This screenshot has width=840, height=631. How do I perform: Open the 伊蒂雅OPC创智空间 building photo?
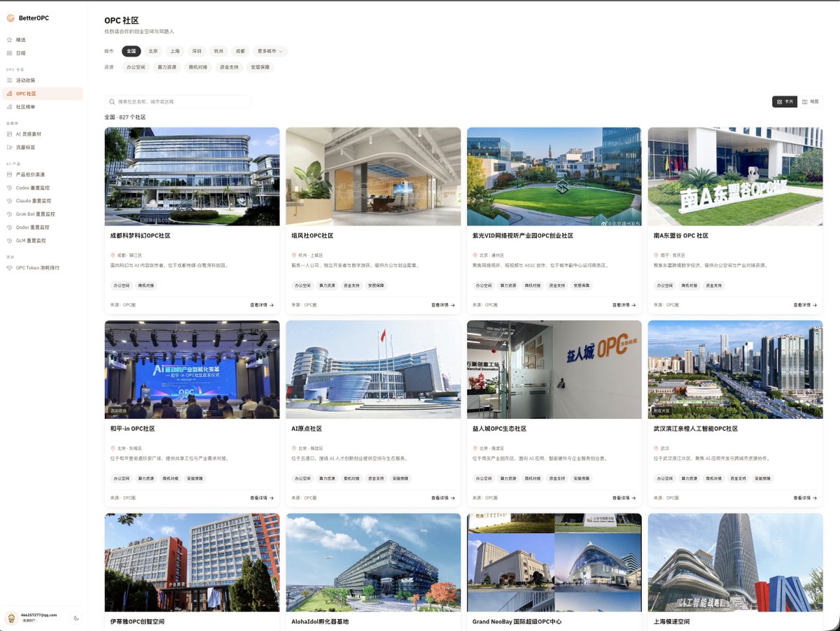(192, 562)
